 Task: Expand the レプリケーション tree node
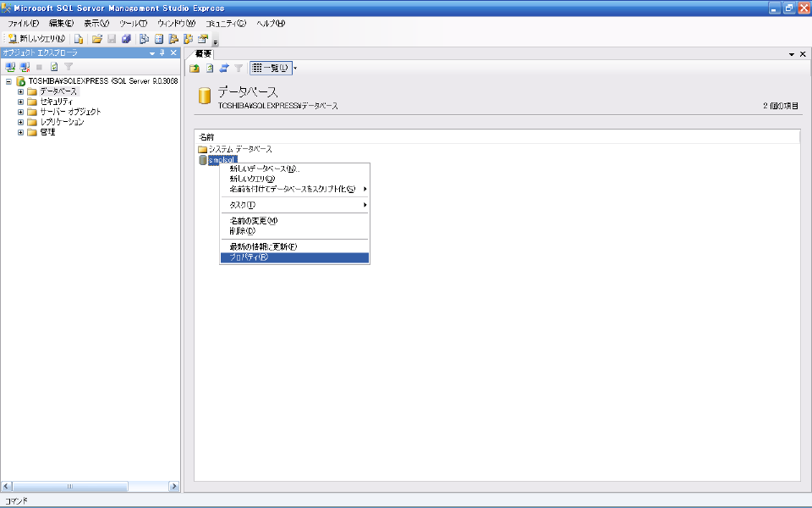point(20,122)
